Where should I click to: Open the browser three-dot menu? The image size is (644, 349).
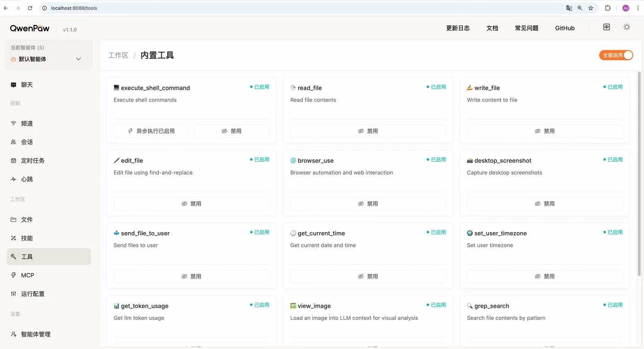[638, 8]
